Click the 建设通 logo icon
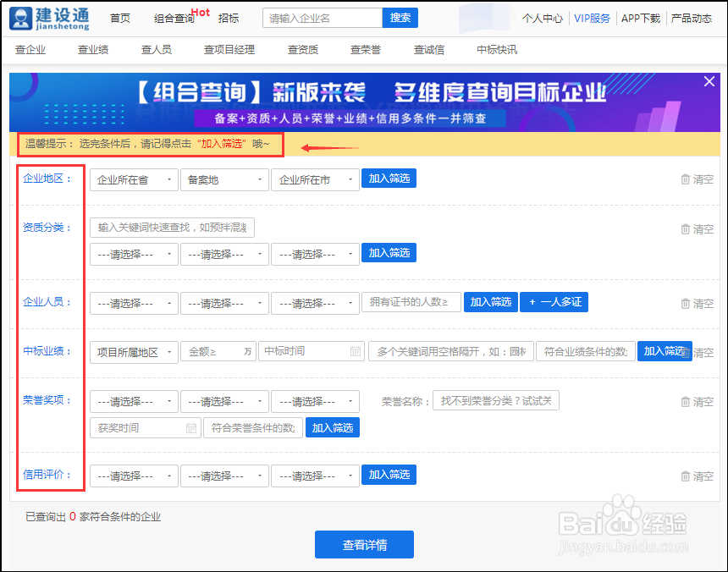This screenshot has width=728, height=572. click(x=21, y=18)
